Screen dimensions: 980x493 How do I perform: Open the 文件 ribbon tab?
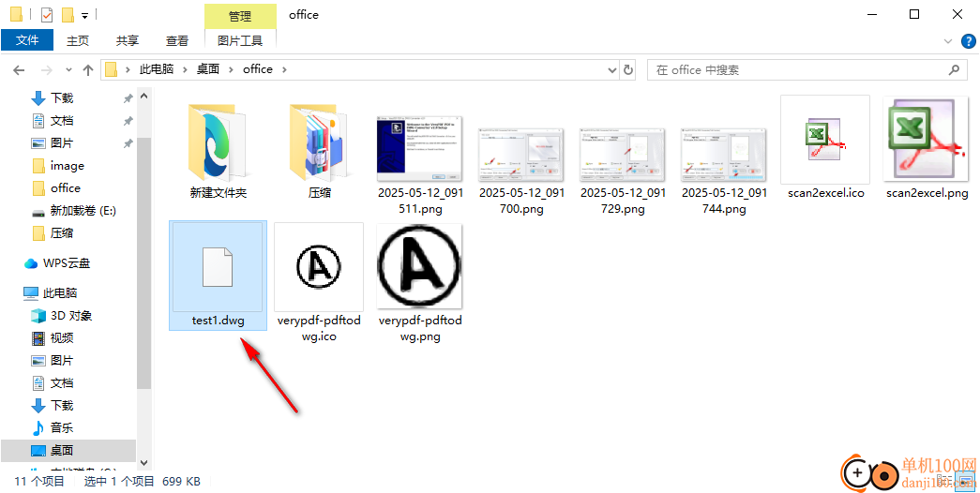27,40
